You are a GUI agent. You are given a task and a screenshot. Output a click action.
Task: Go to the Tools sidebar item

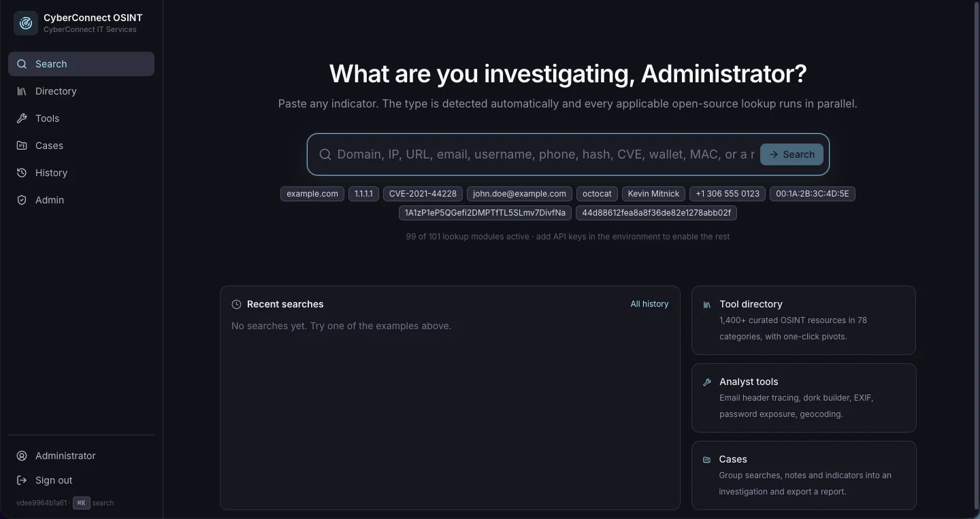[81, 118]
